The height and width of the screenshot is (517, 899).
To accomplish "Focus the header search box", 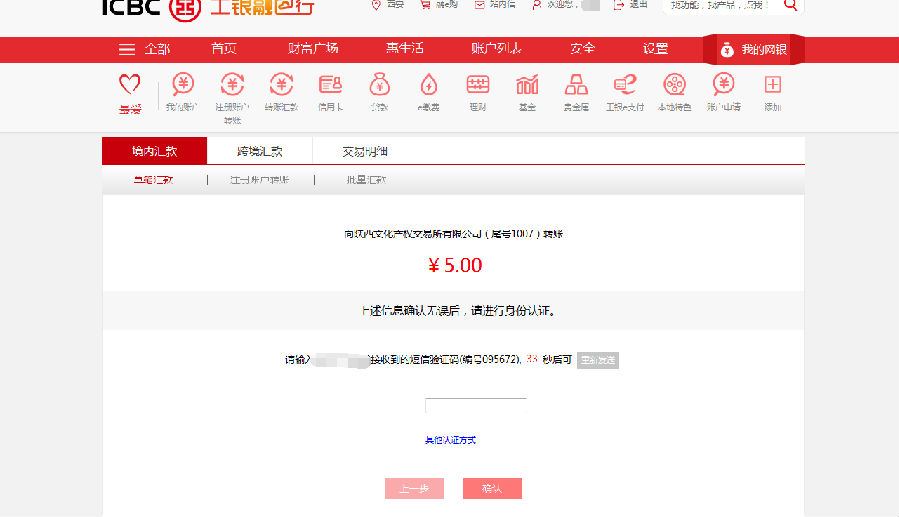I will point(722,5).
